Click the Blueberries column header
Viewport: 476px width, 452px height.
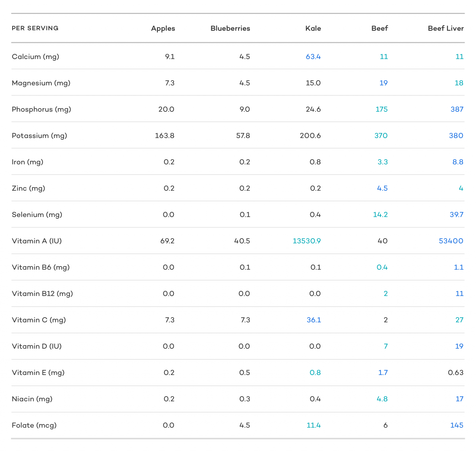[x=230, y=28]
